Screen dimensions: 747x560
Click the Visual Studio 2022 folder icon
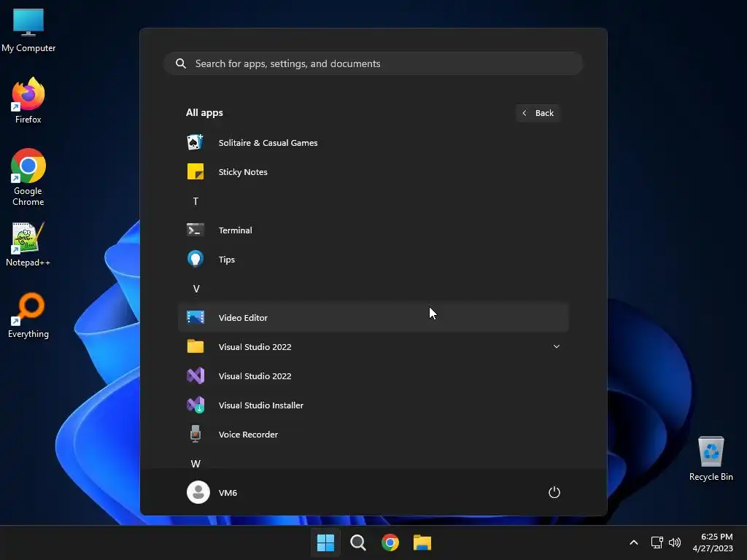click(x=196, y=346)
